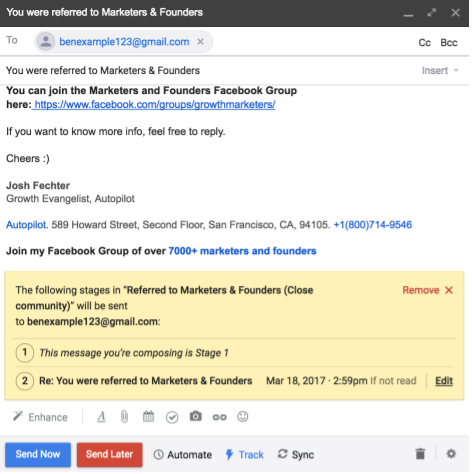
Task: Discard draft with trash icon
Action: click(420, 454)
